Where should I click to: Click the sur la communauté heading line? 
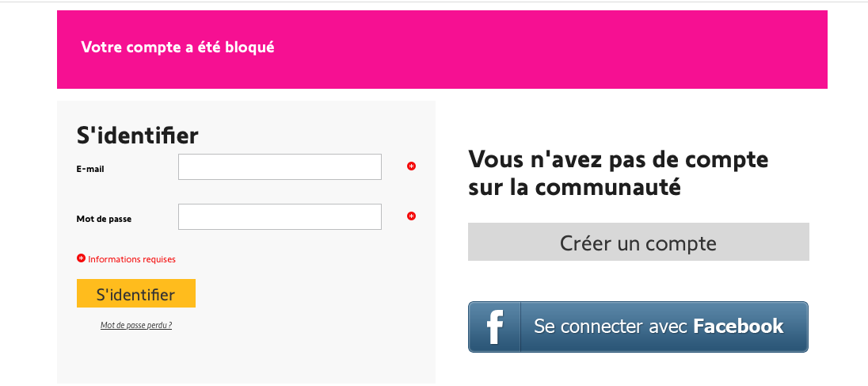[574, 189]
